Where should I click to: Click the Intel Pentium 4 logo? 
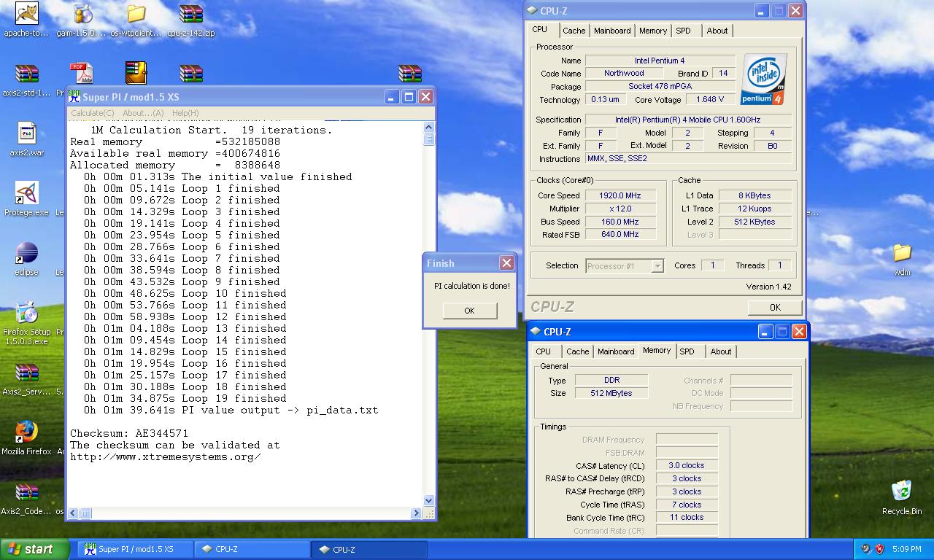click(x=764, y=79)
